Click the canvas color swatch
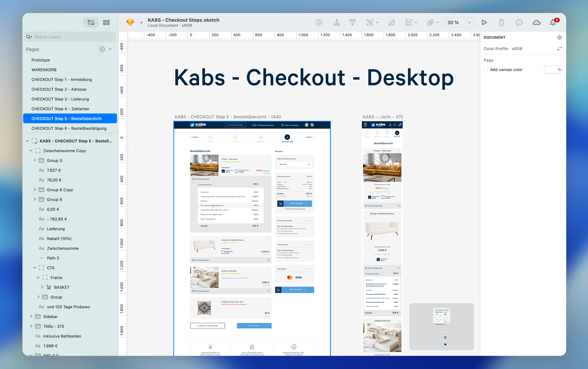This screenshot has height=369, width=588. coord(550,70)
